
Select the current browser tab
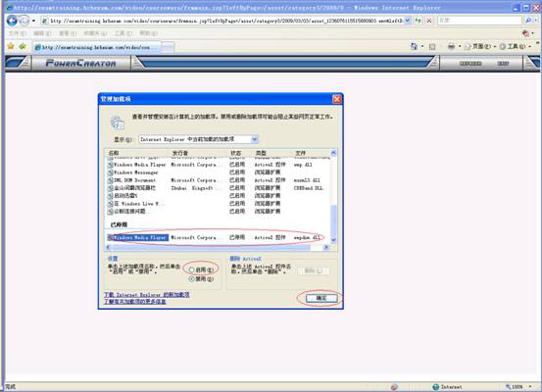coord(97,47)
